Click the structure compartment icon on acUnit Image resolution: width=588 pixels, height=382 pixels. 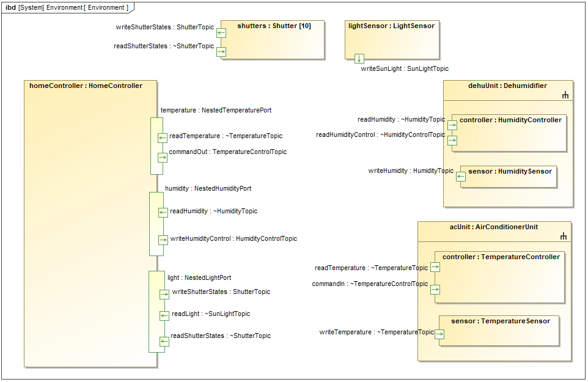[563, 237]
